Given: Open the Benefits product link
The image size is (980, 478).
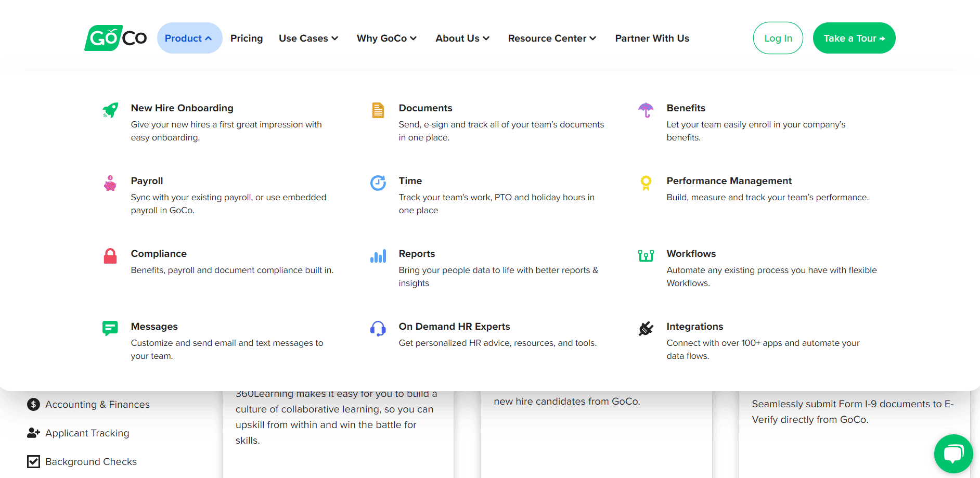Looking at the screenshot, I should (686, 108).
